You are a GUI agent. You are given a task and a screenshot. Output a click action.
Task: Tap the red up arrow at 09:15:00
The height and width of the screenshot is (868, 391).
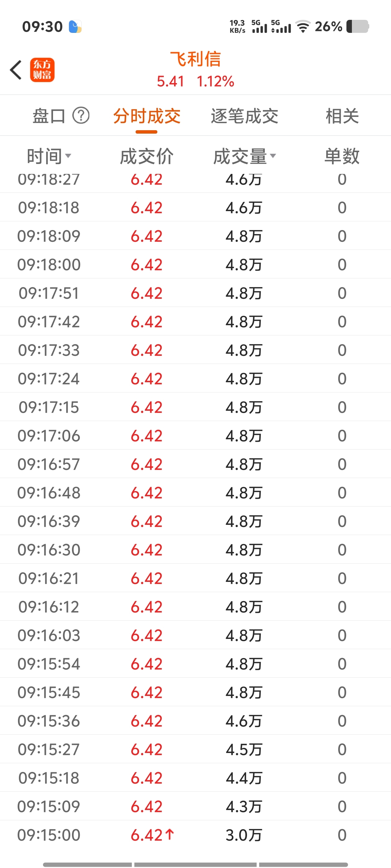(x=170, y=834)
